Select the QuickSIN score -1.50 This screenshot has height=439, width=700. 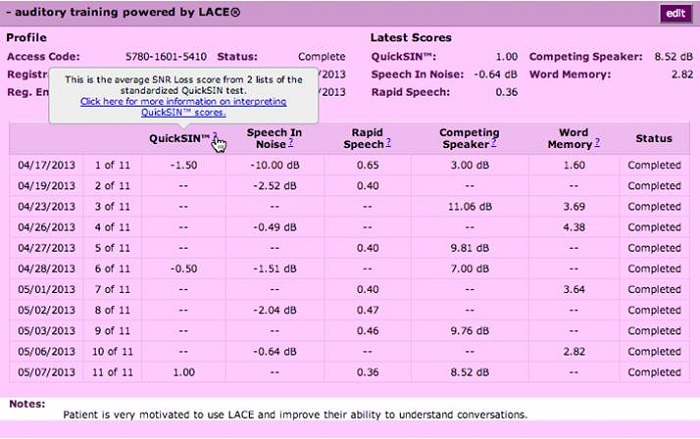pos(183,165)
